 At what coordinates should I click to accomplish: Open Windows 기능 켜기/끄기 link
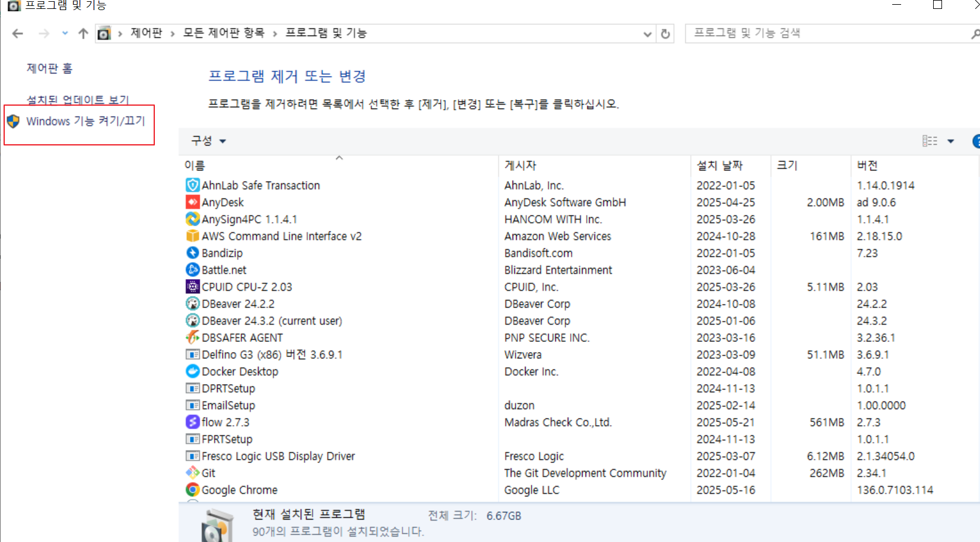[86, 121]
